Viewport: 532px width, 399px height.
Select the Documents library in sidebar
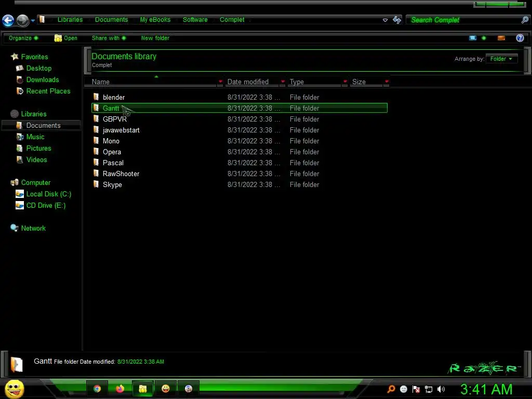tap(41, 125)
